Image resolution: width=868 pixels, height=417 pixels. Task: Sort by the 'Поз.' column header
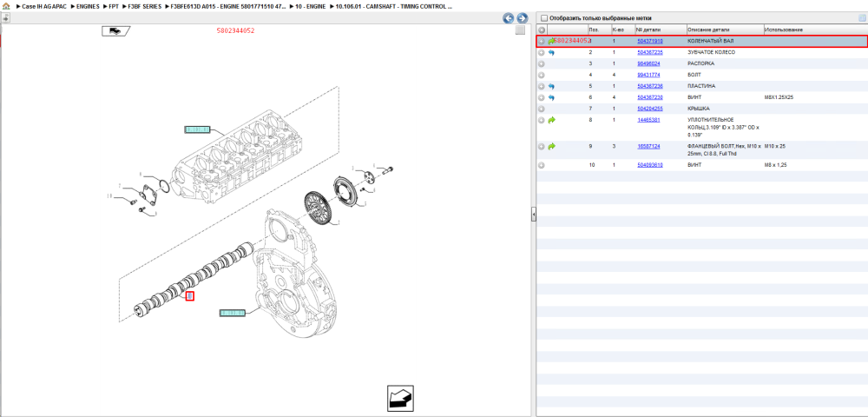coord(599,30)
